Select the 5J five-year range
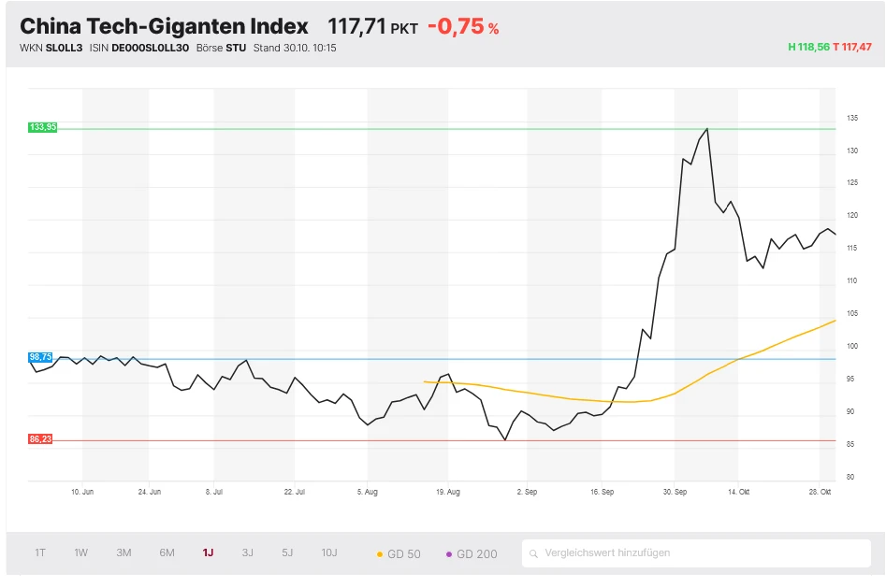The height and width of the screenshot is (588, 886). (288, 552)
